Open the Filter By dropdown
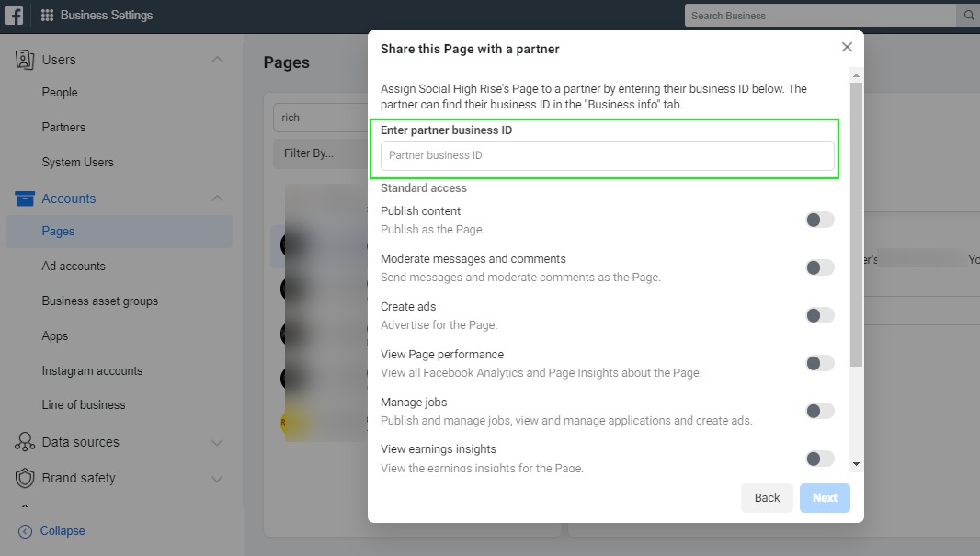Viewport: 980px width, 556px height. click(x=320, y=153)
